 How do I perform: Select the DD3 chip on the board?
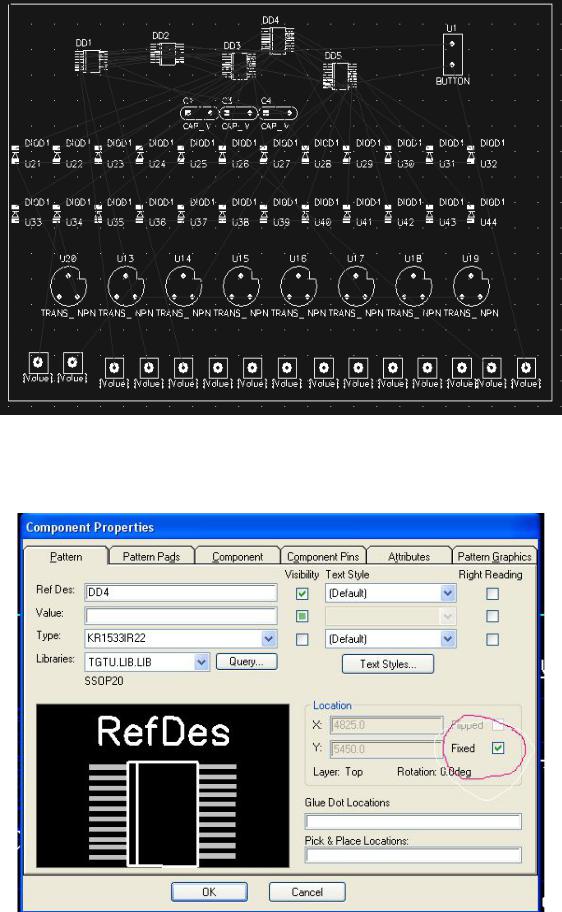[239, 65]
